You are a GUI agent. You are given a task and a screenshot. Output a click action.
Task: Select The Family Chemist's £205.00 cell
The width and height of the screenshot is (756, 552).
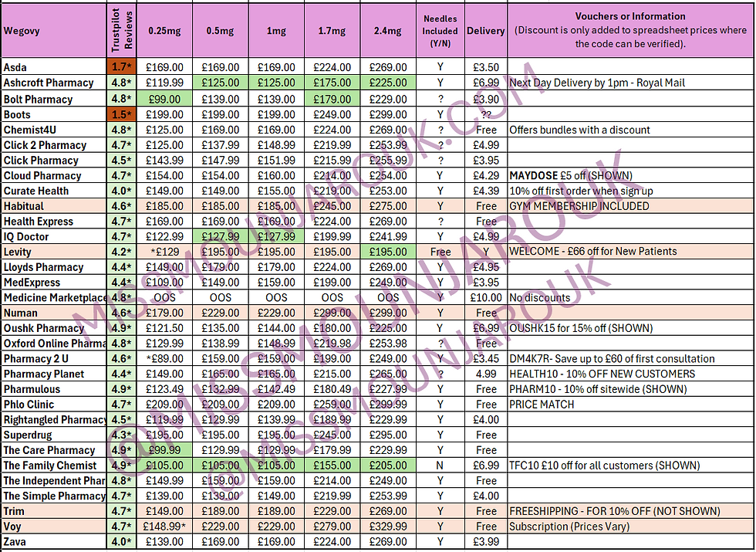[x=387, y=466]
